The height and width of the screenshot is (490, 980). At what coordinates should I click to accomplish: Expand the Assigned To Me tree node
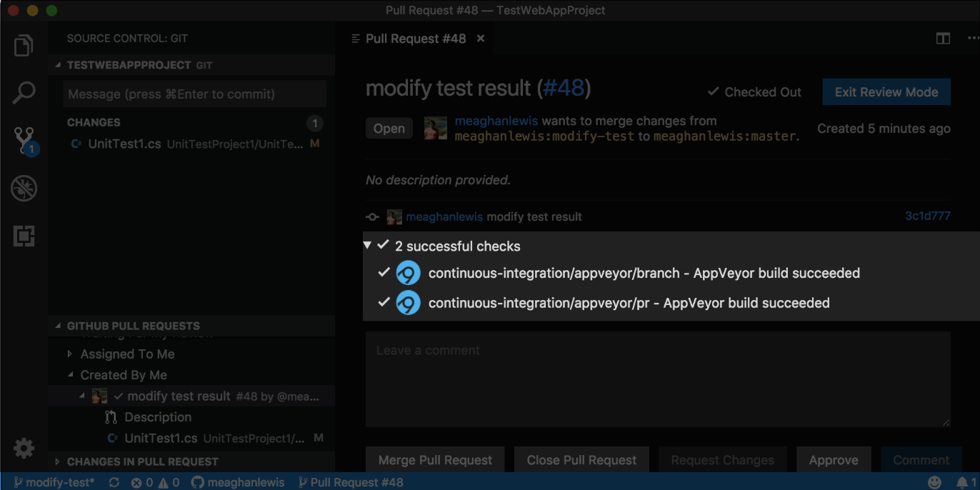click(70, 354)
